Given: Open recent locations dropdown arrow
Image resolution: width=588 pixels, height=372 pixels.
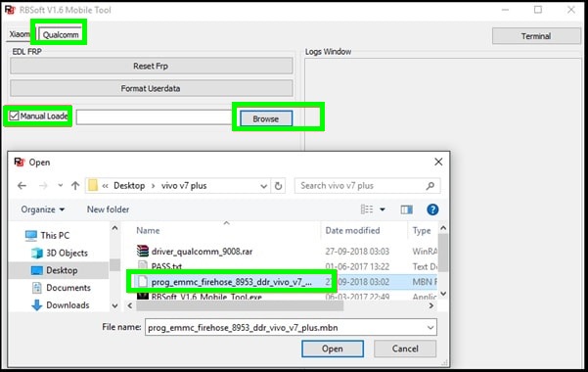Looking at the screenshot, I should tap(60, 186).
